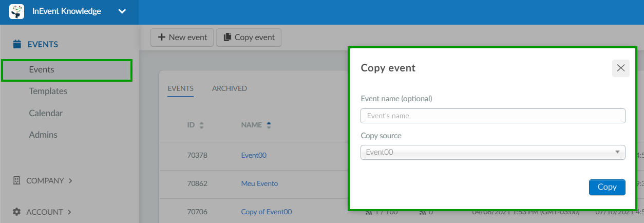The height and width of the screenshot is (223, 644).
Task: Click the COMPANY building icon
Action: (x=16, y=181)
